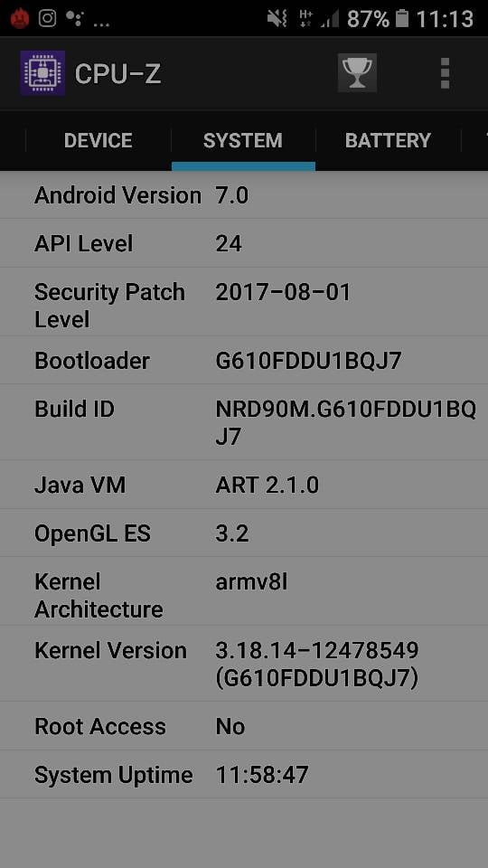Tap the red devil face notification icon
Image resolution: width=488 pixels, height=868 pixels.
coord(19,19)
